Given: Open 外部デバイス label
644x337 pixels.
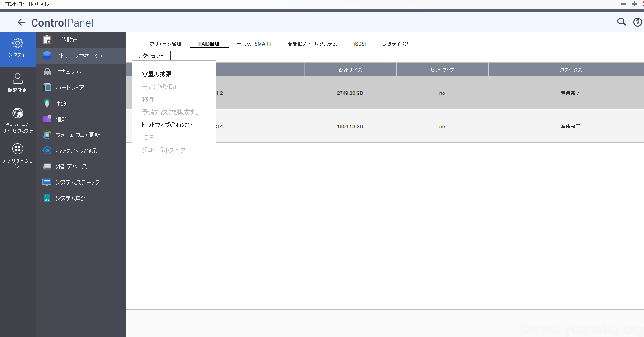Looking at the screenshot, I should pos(71,166).
